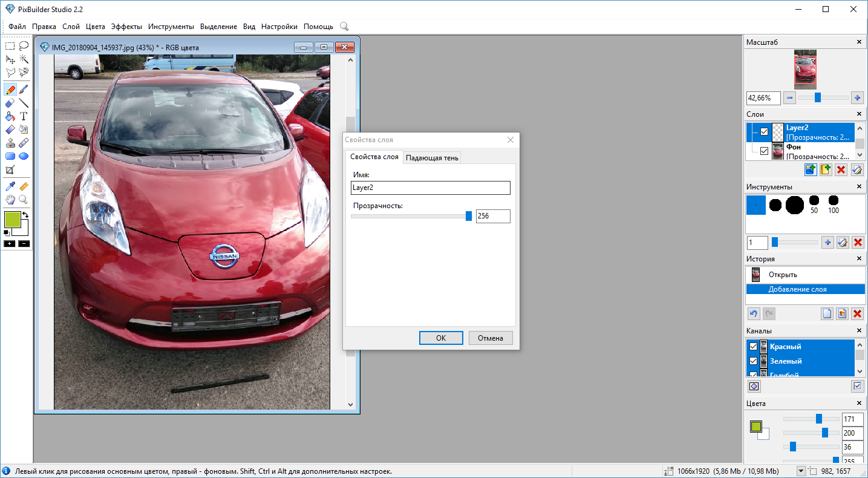Select the Lasso selection tool

point(24,45)
